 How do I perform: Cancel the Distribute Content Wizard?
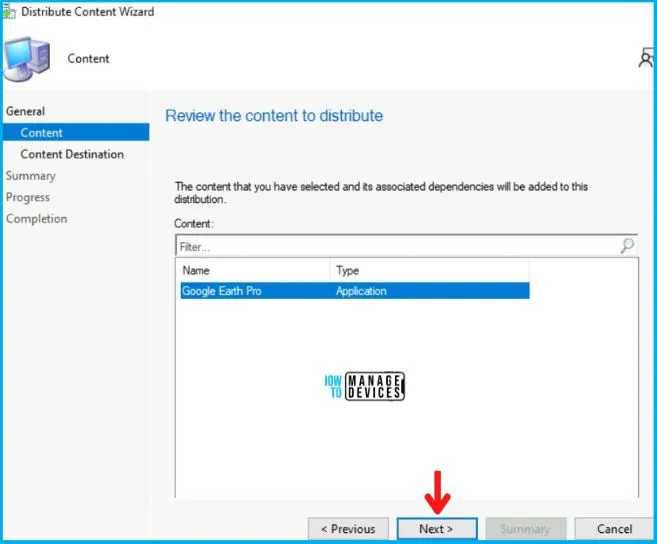(614, 529)
